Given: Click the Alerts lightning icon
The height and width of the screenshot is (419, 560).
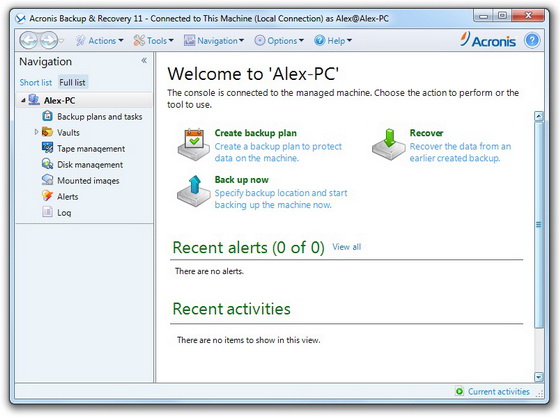Looking at the screenshot, I should [x=48, y=196].
